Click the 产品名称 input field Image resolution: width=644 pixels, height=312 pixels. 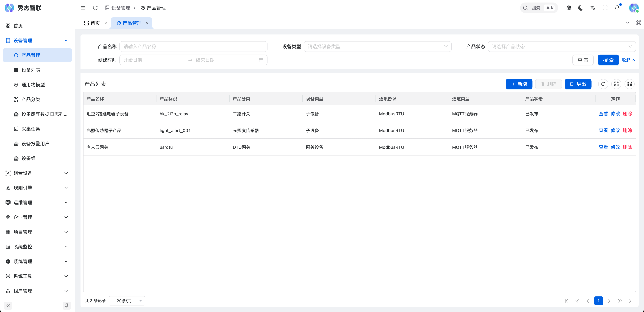click(193, 46)
